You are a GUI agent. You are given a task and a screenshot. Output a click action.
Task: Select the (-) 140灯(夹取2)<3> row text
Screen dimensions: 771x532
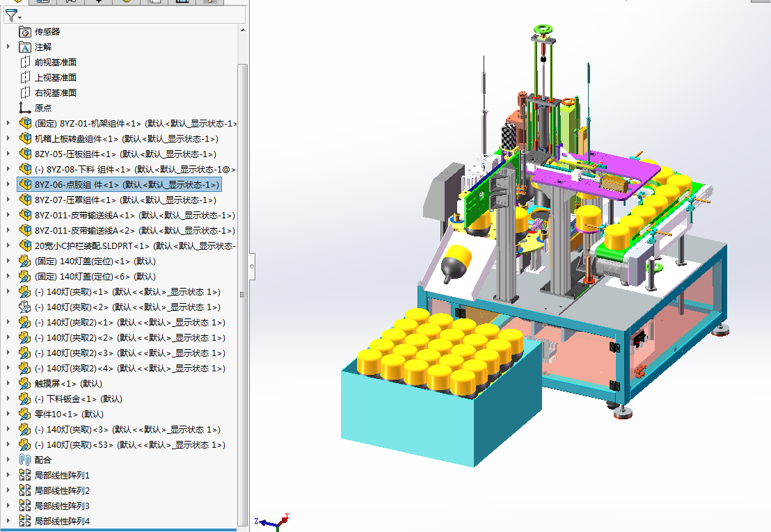(130, 353)
